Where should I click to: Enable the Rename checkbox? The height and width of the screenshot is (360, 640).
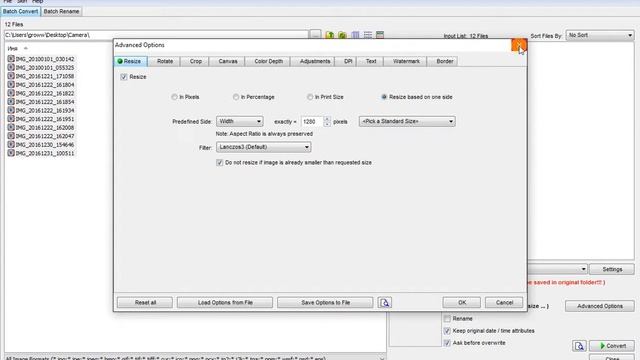click(447, 318)
